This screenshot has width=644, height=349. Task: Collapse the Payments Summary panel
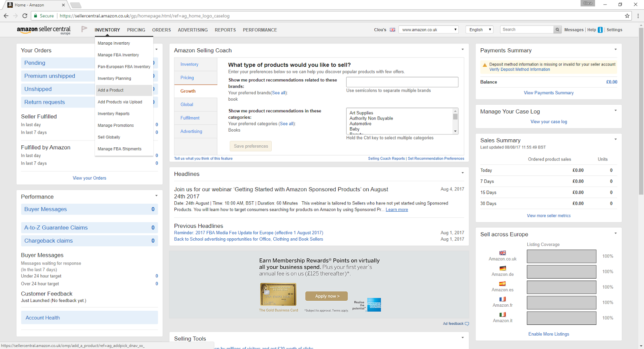click(615, 50)
